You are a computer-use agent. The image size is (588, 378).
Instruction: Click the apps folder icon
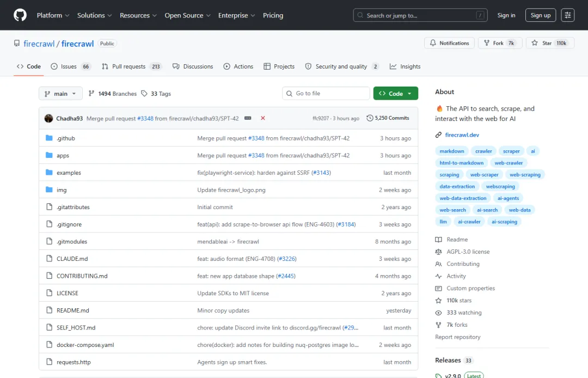(x=49, y=155)
